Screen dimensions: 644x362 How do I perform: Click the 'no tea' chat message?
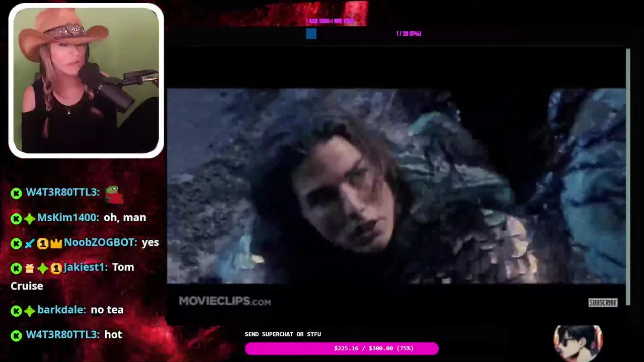pyautogui.click(x=107, y=310)
